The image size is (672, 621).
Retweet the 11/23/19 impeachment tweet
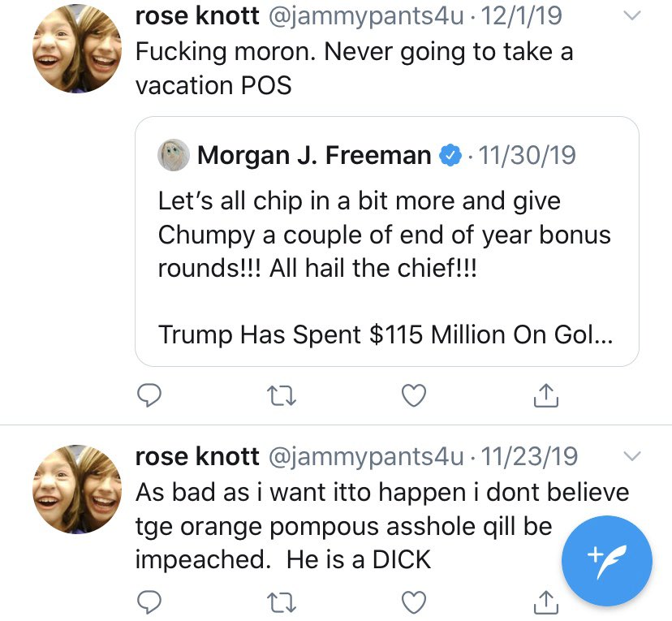point(281,602)
